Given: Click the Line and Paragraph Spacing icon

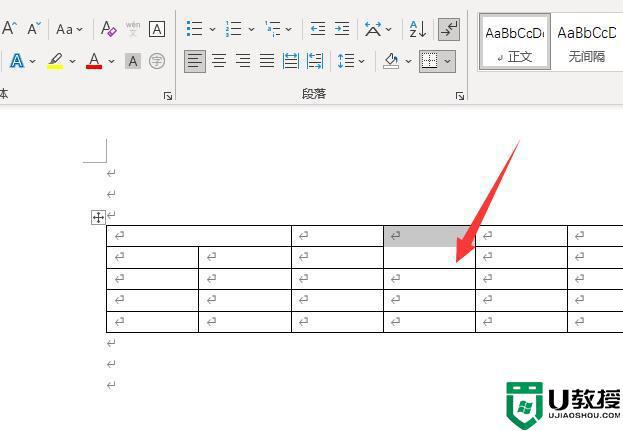Looking at the screenshot, I should [x=346, y=61].
